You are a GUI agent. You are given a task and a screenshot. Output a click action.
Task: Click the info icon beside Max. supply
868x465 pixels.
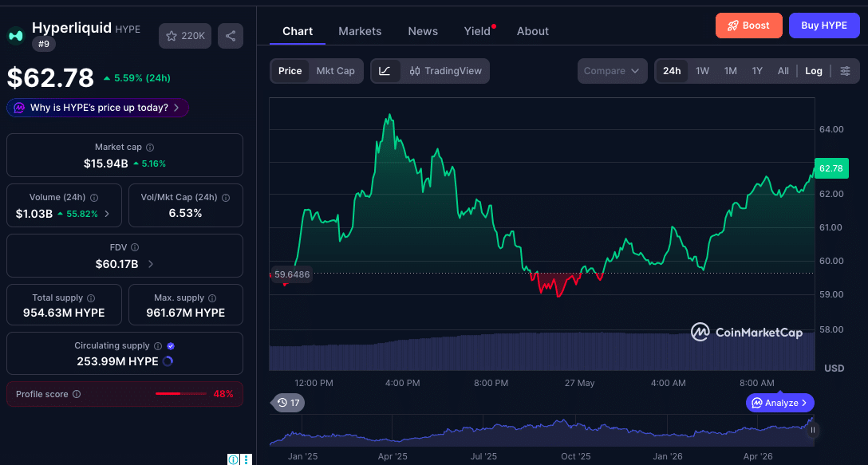[212, 298]
